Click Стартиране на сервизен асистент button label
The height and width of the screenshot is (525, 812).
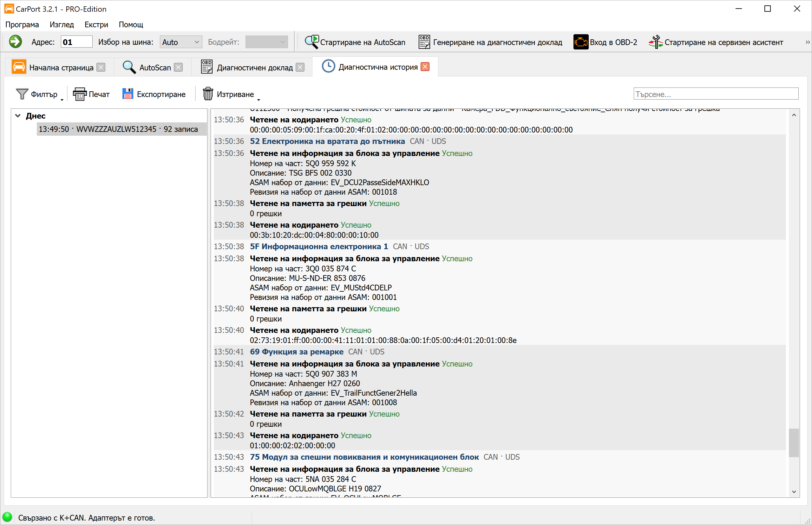(724, 42)
